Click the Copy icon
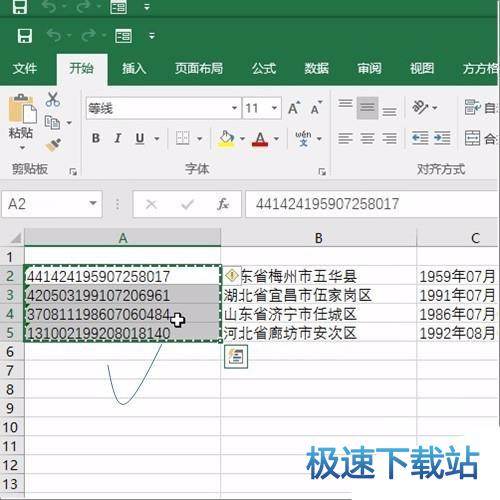The image size is (500, 500). (52, 122)
